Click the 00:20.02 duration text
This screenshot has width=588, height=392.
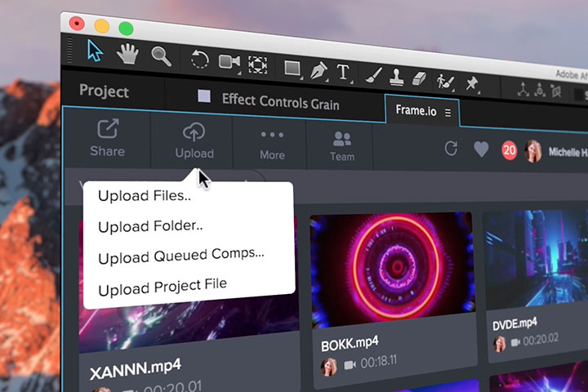tap(541, 340)
